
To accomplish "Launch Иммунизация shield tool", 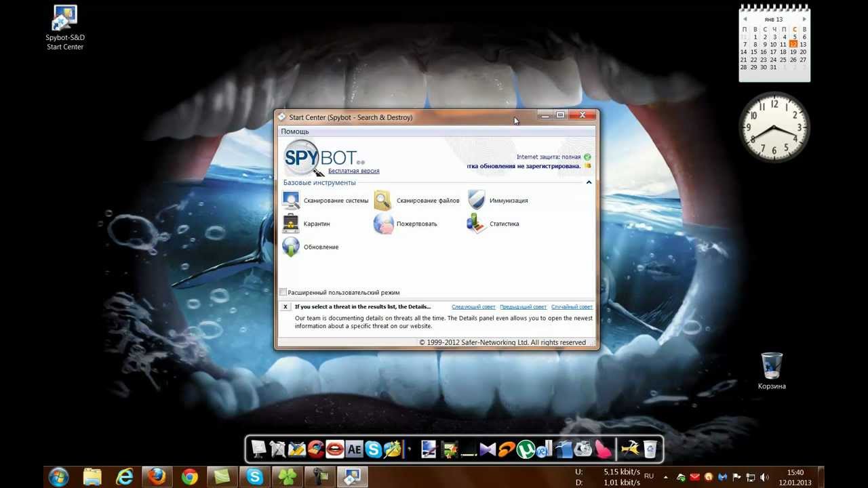I will [x=498, y=201].
